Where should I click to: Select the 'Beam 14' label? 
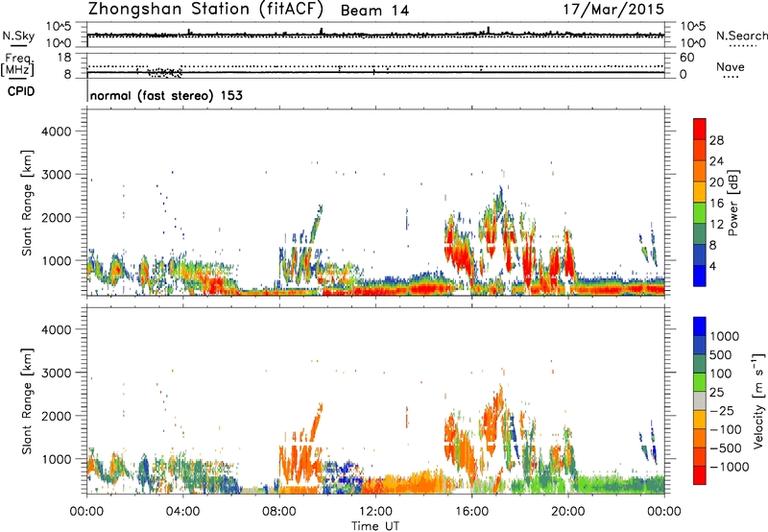374,11
